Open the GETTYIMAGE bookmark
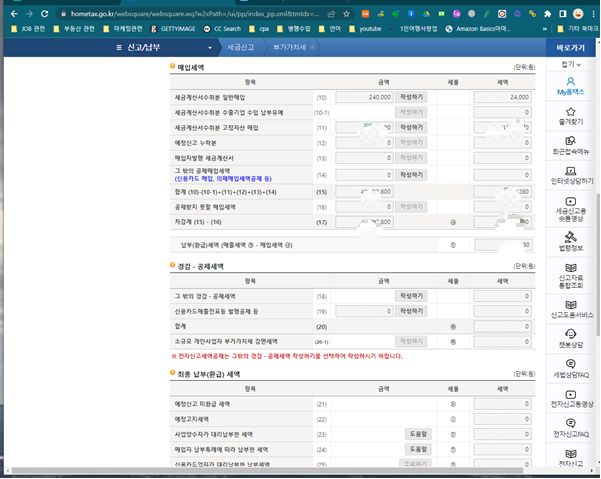Viewport: 601px width, 479px height. coord(173,29)
